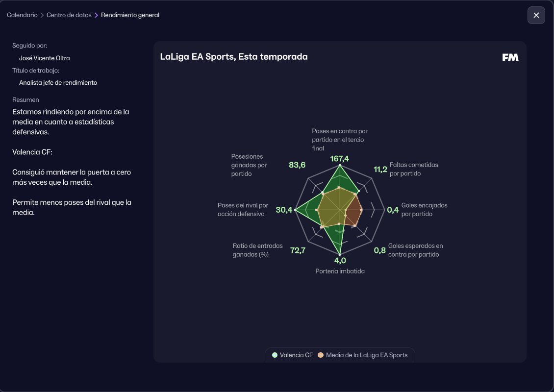
Task: Click the Resumen section heading
Action: (25, 99)
